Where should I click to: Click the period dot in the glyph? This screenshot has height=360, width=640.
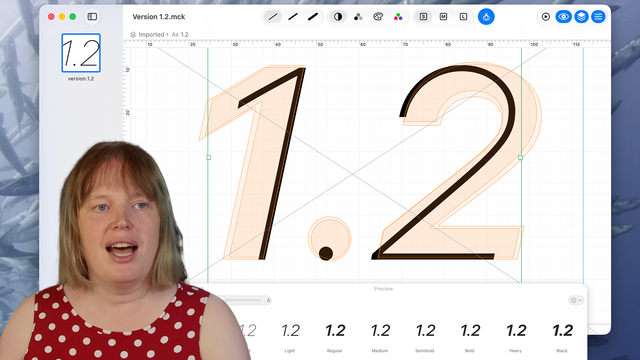click(326, 253)
